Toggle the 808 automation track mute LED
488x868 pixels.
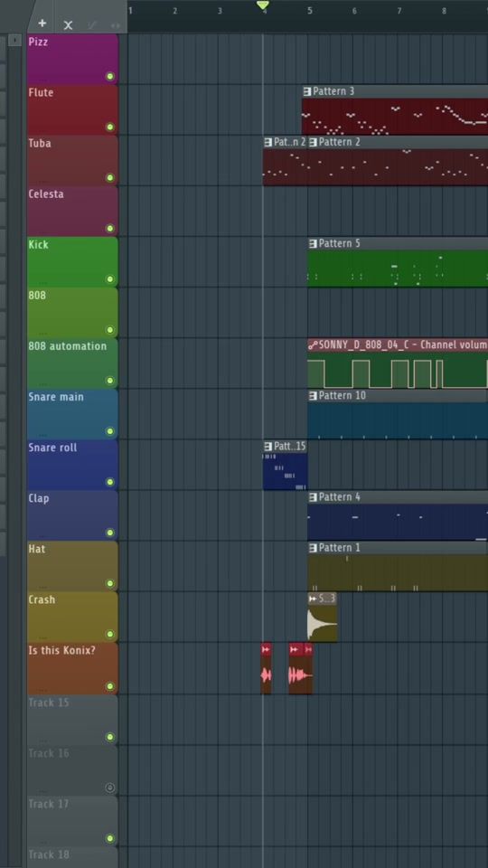point(109,381)
